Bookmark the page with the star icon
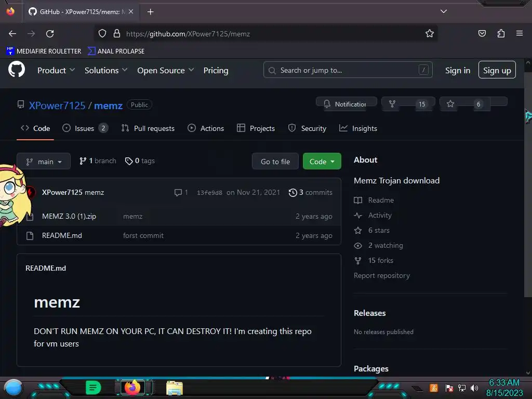This screenshot has height=399, width=532. [430, 33]
